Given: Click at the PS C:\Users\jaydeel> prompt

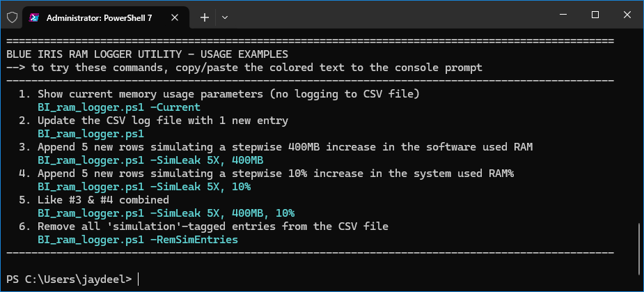Looking at the screenshot, I should point(69,279).
